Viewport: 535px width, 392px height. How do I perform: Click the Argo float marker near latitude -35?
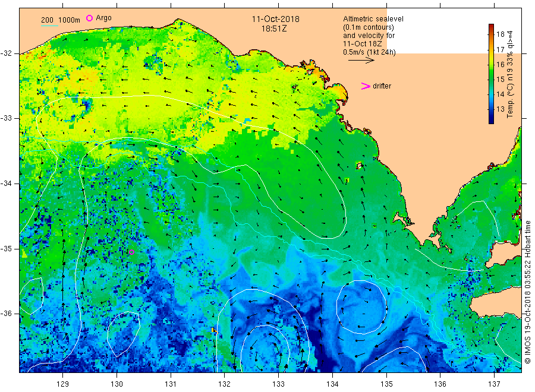tap(131, 252)
